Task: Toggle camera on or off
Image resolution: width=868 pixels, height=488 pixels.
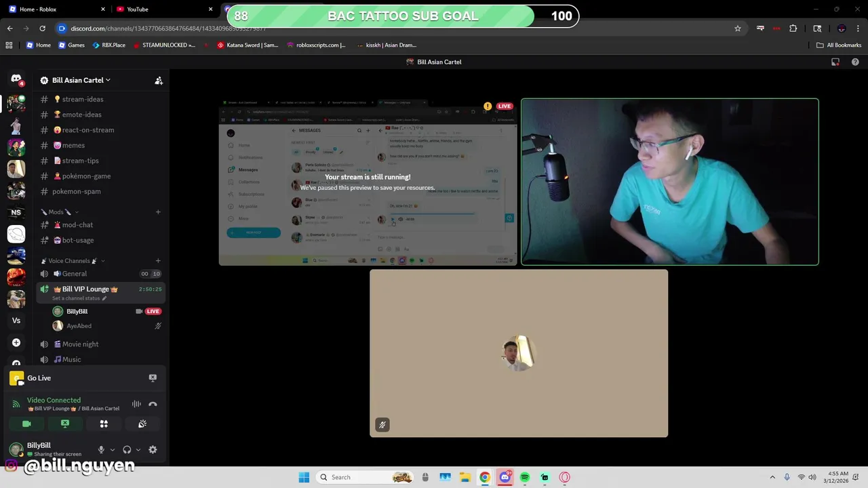Action: pyautogui.click(x=26, y=424)
